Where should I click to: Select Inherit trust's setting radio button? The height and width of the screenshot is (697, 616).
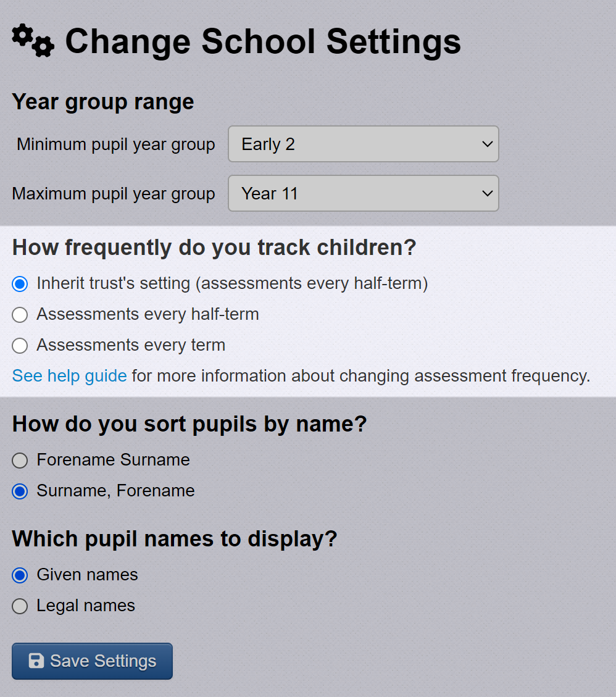[20, 283]
